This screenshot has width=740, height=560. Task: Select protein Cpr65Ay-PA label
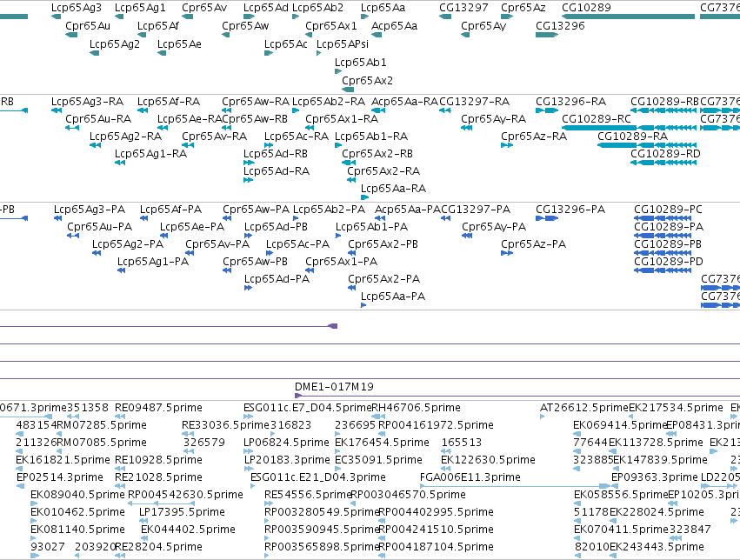[494, 227]
